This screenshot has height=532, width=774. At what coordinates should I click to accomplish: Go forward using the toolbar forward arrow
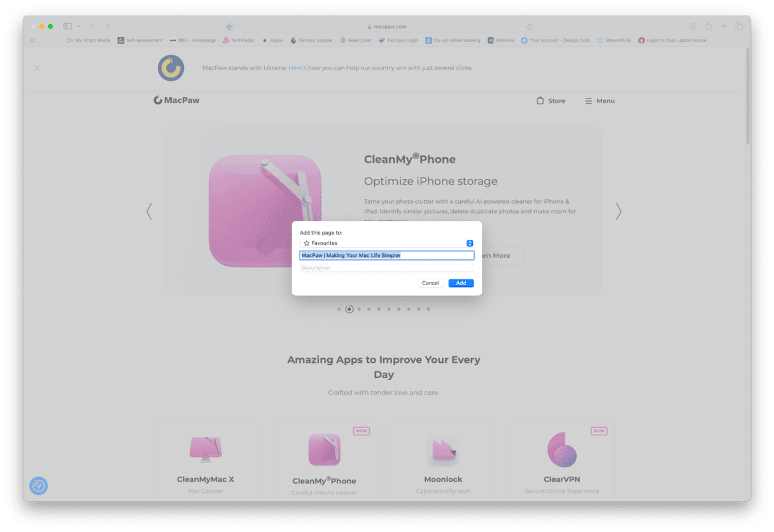[x=107, y=26]
